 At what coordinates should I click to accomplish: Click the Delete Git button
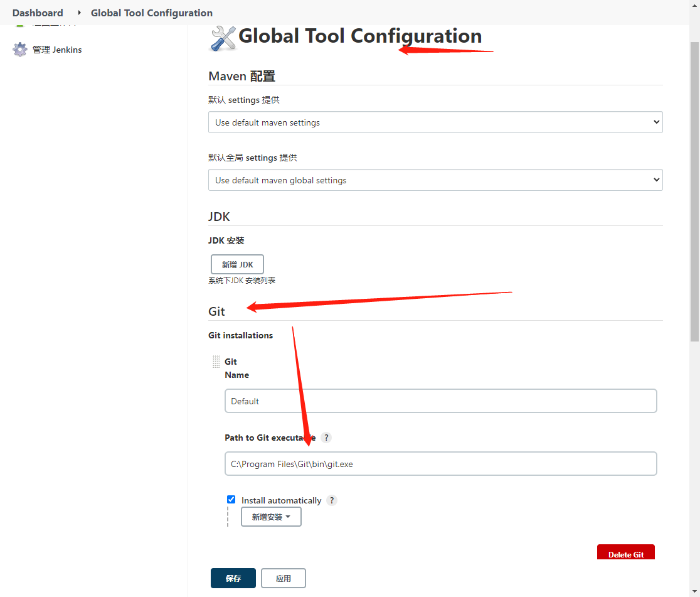pyautogui.click(x=625, y=554)
